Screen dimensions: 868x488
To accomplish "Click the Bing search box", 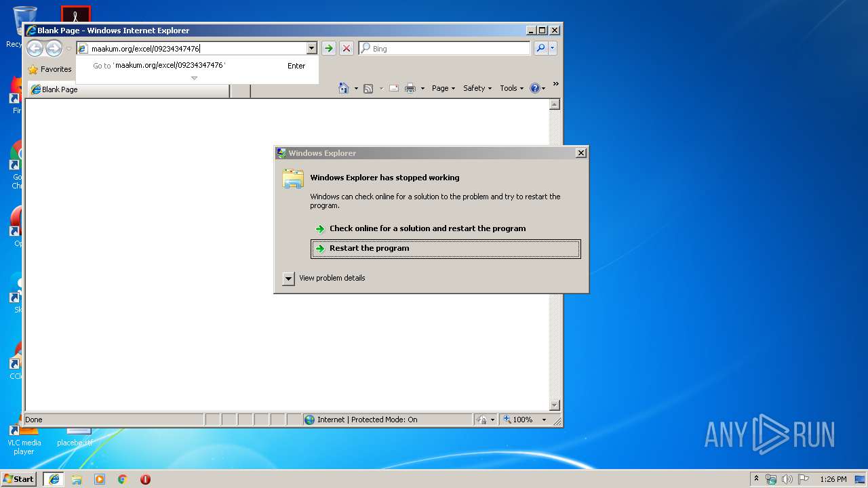I will pos(445,48).
